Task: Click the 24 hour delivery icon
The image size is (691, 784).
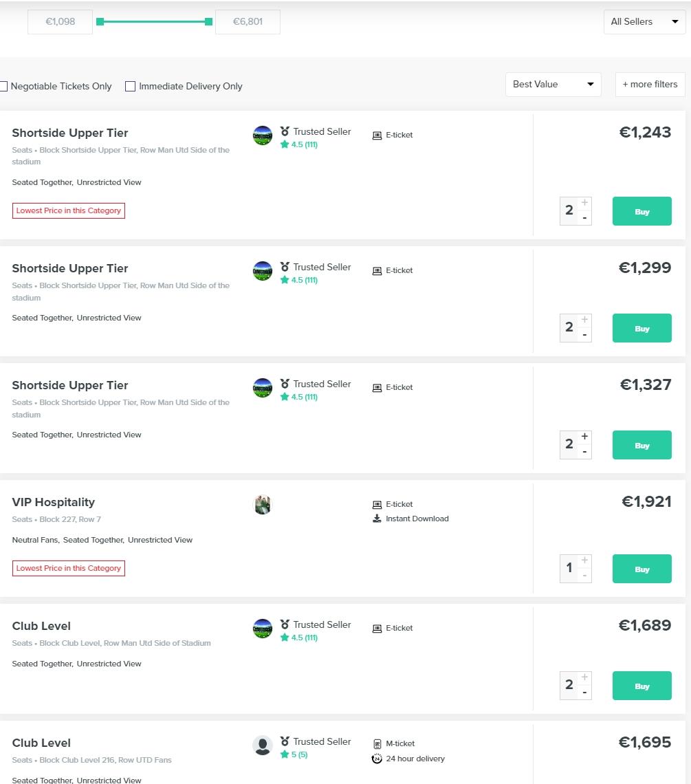Action: [377, 759]
